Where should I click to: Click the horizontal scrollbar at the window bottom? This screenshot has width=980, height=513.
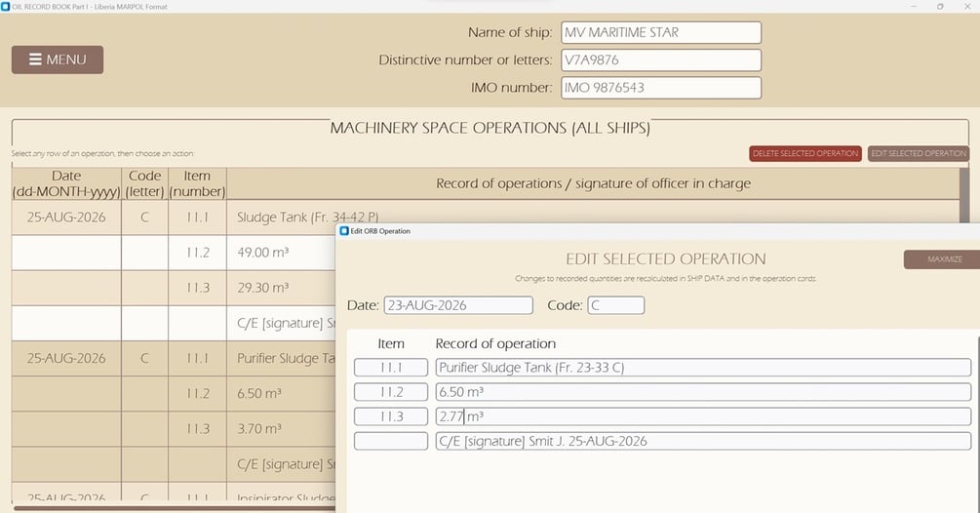174,509
